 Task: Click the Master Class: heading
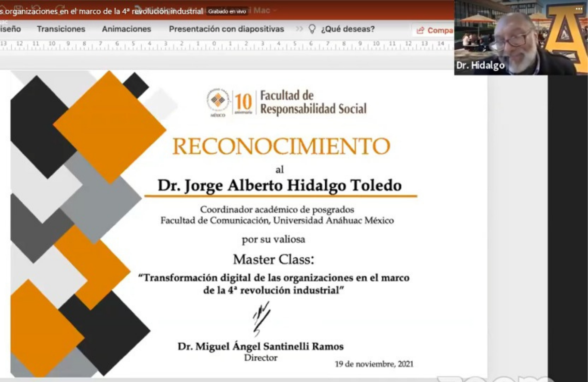[x=274, y=260]
